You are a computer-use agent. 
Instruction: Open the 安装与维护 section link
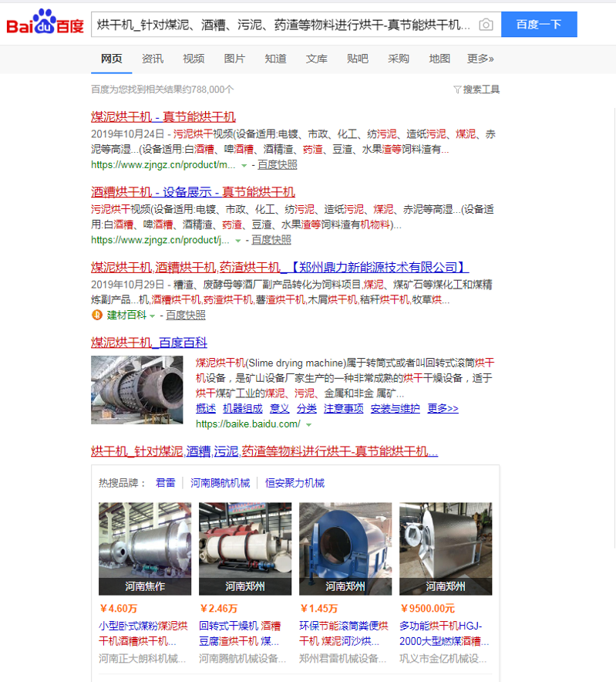coord(396,408)
